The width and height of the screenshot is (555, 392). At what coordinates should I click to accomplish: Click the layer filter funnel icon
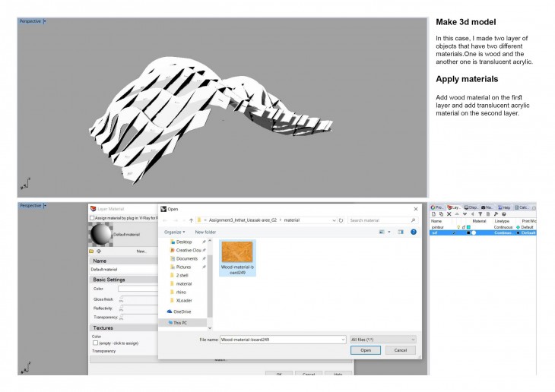(480, 214)
